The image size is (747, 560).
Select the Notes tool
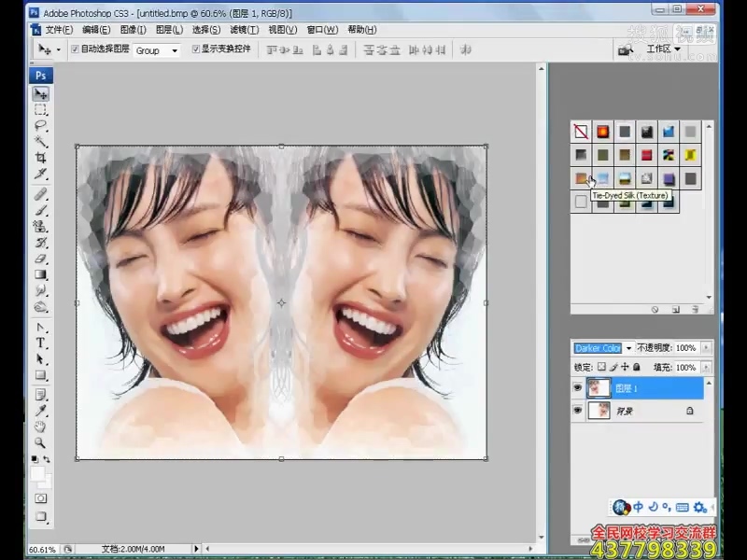click(x=41, y=395)
